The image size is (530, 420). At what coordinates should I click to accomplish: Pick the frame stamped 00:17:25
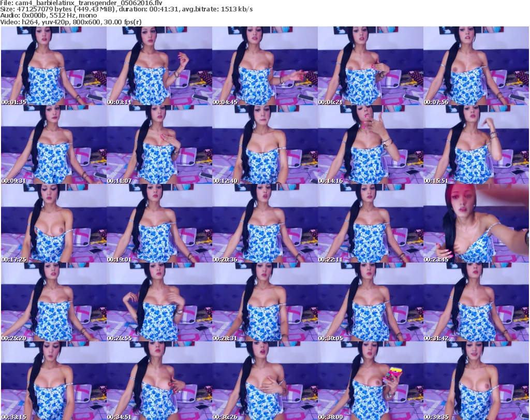54,223
